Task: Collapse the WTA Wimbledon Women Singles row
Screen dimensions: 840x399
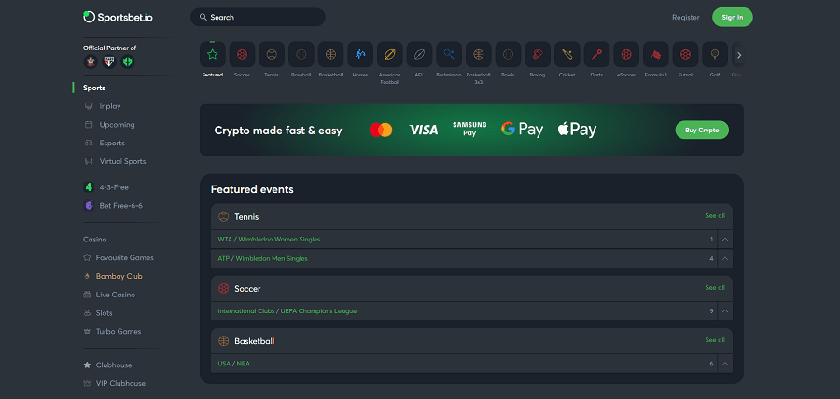Action: [x=725, y=239]
